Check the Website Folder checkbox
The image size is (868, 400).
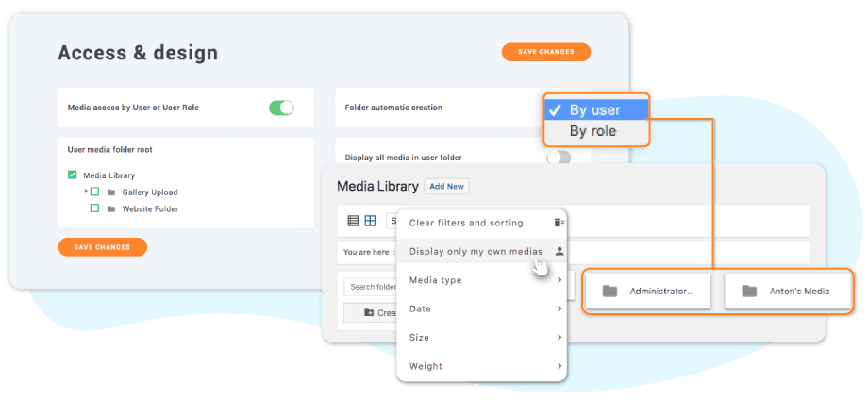(94, 208)
